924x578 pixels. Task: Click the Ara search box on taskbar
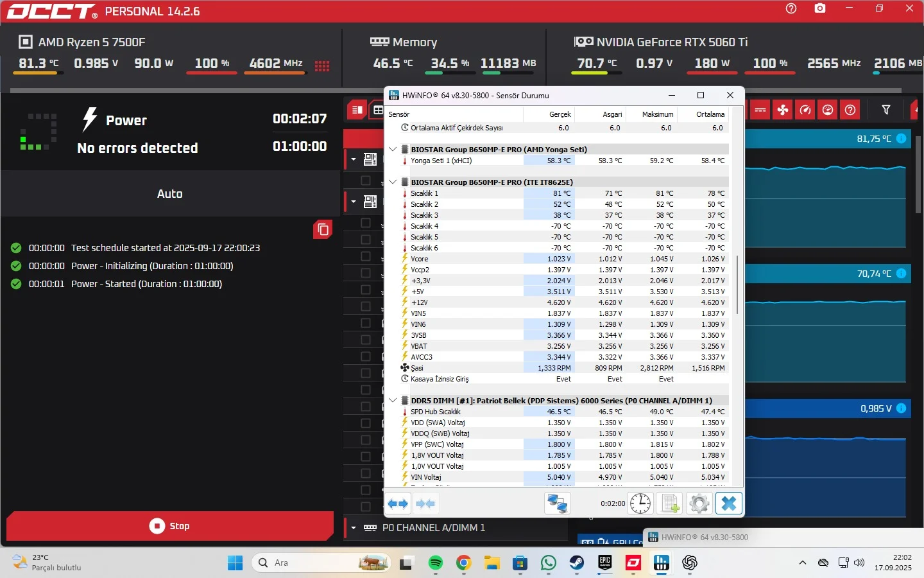(321, 563)
